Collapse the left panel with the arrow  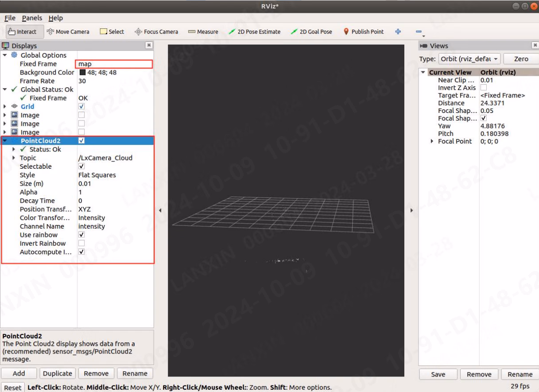coord(160,210)
